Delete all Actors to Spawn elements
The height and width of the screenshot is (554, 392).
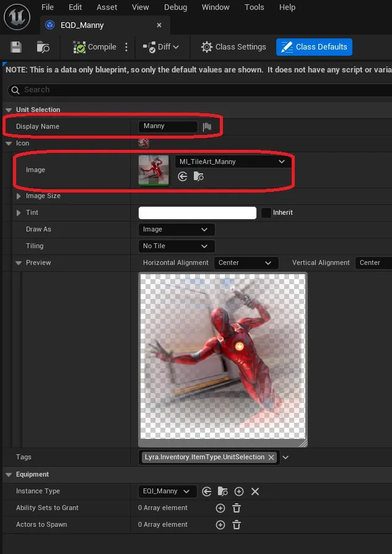coord(237,525)
